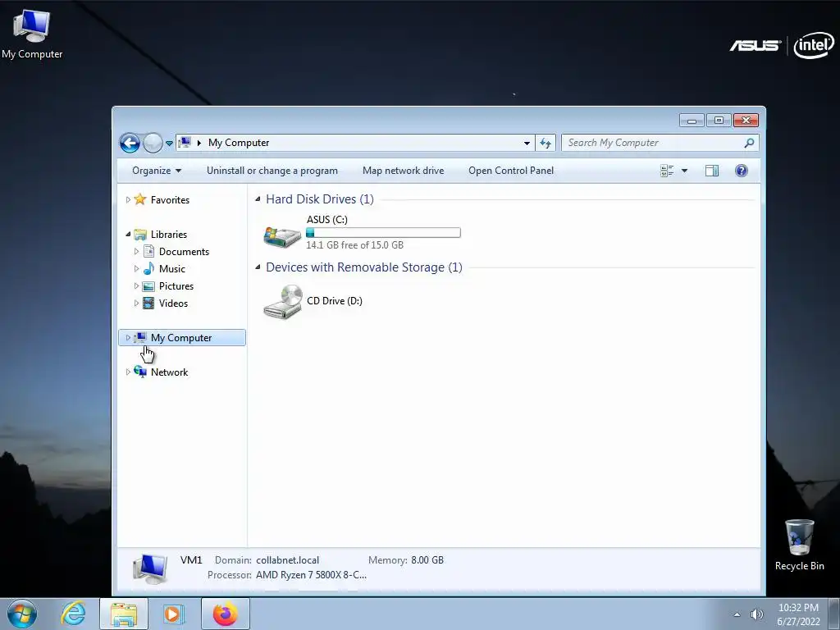Toggle the preview pane
This screenshot has height=630, width=840.
click(712, 171)
